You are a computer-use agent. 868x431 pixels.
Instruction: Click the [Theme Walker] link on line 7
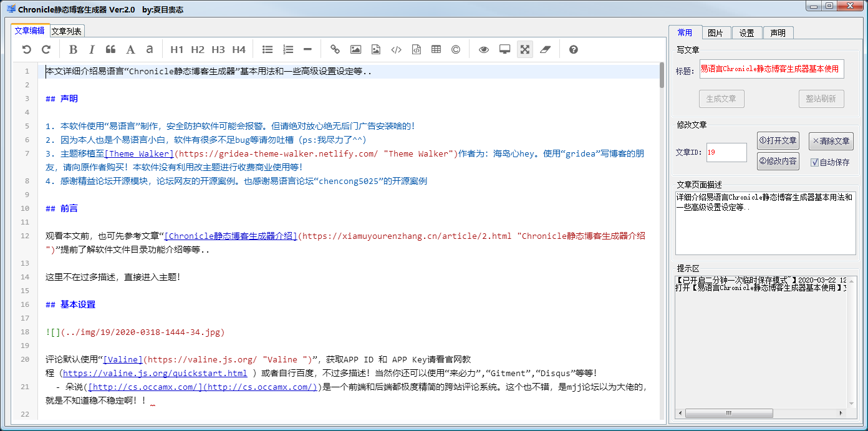tap(139, 153)
